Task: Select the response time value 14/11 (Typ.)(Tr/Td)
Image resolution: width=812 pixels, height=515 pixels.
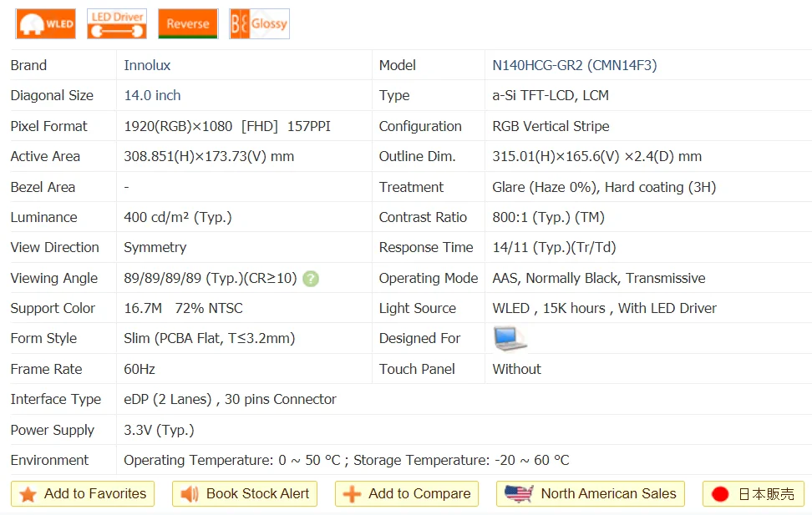Action: coord(554,247)
